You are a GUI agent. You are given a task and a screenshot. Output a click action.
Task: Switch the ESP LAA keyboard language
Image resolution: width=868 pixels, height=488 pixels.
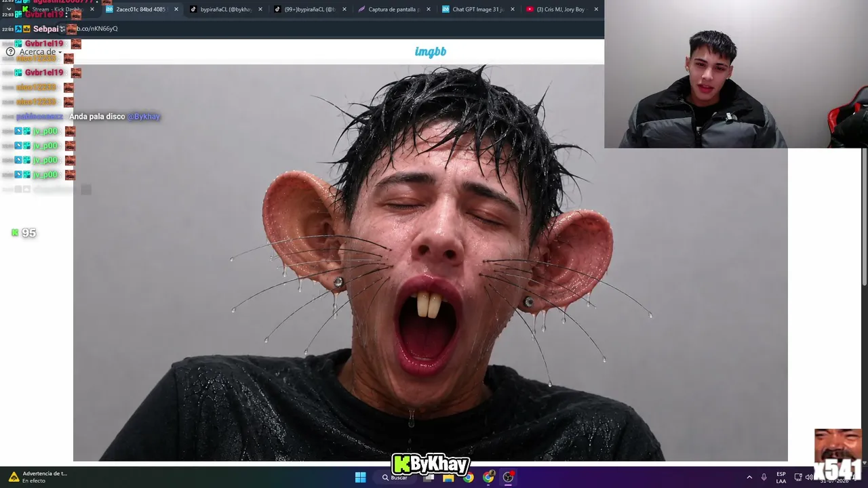click(781, 477)
